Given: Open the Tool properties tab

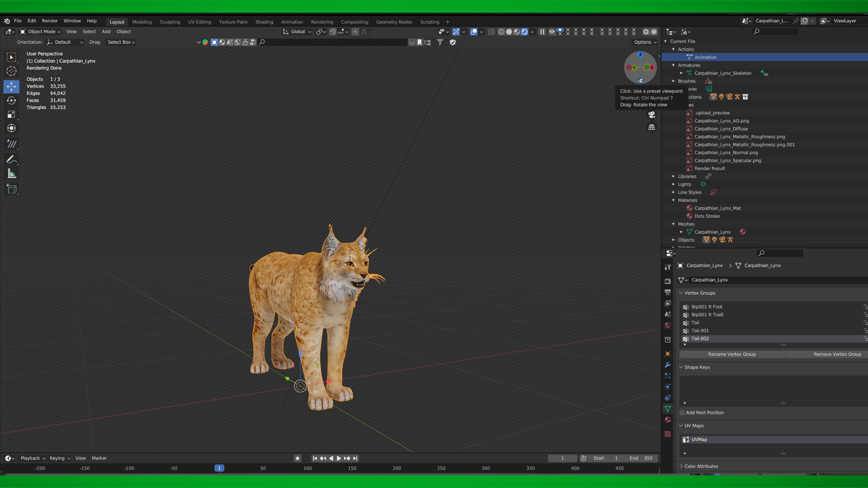Looking at the screenshot, I should [x=668, y=267].
